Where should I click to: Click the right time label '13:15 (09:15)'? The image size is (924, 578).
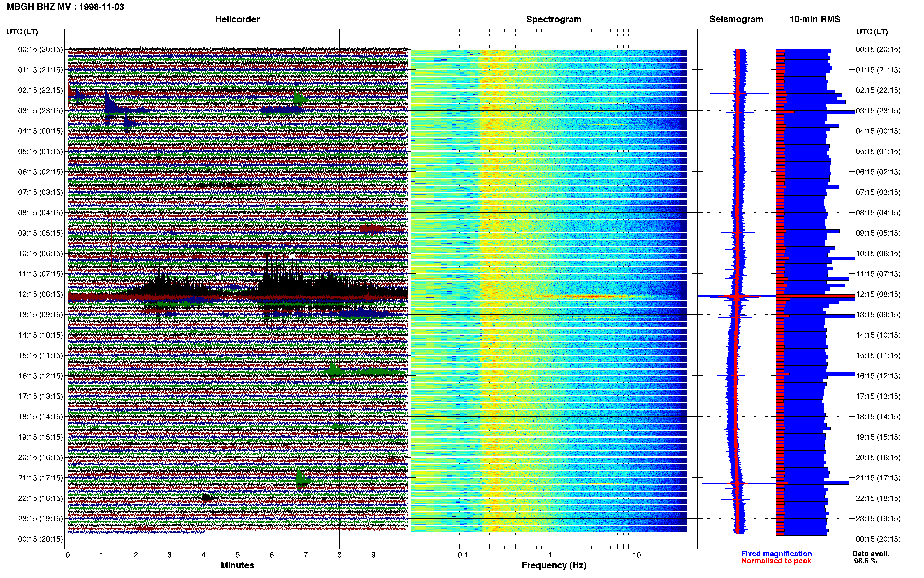point(878,315)
